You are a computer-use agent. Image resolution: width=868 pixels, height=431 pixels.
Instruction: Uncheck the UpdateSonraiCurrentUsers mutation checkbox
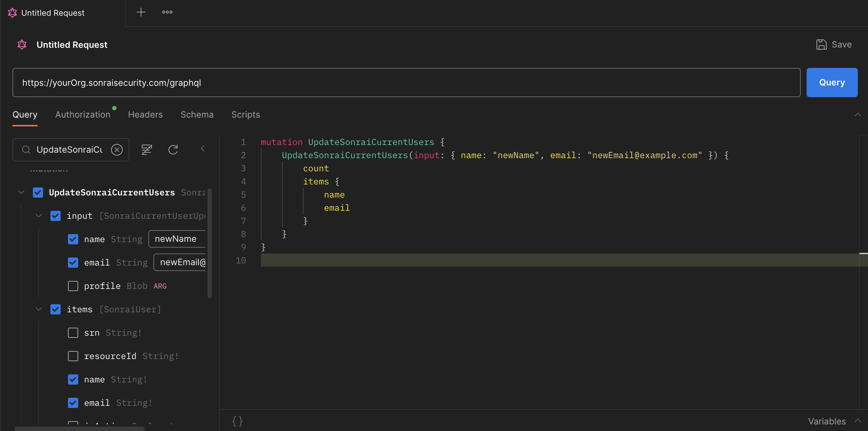(38, 192)
